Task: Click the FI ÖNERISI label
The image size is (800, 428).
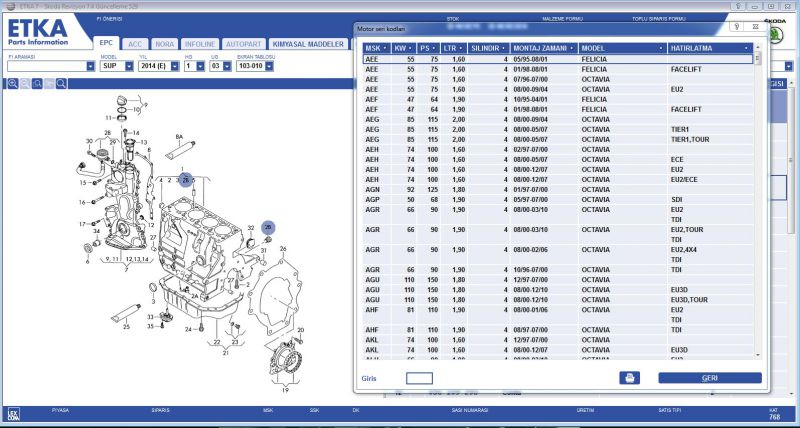Action: point(109,19)
